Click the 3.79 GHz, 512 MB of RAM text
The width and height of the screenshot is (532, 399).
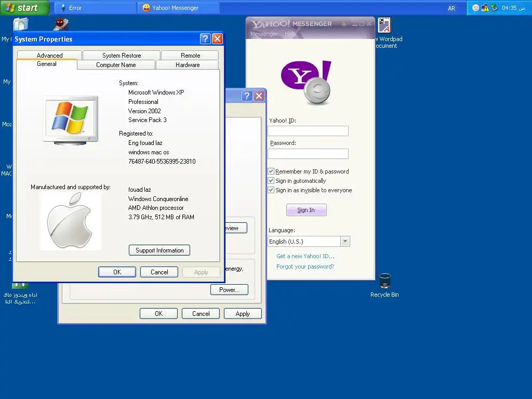click(161, 217)
